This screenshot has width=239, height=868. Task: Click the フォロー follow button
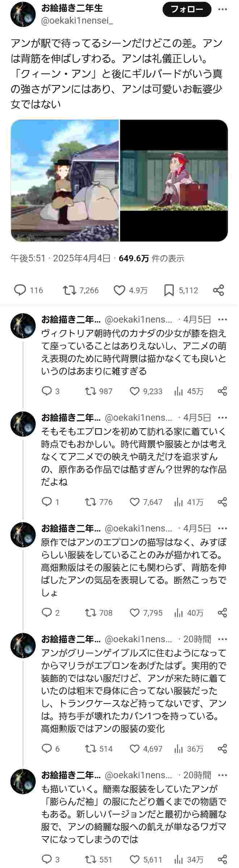[186, 10]
